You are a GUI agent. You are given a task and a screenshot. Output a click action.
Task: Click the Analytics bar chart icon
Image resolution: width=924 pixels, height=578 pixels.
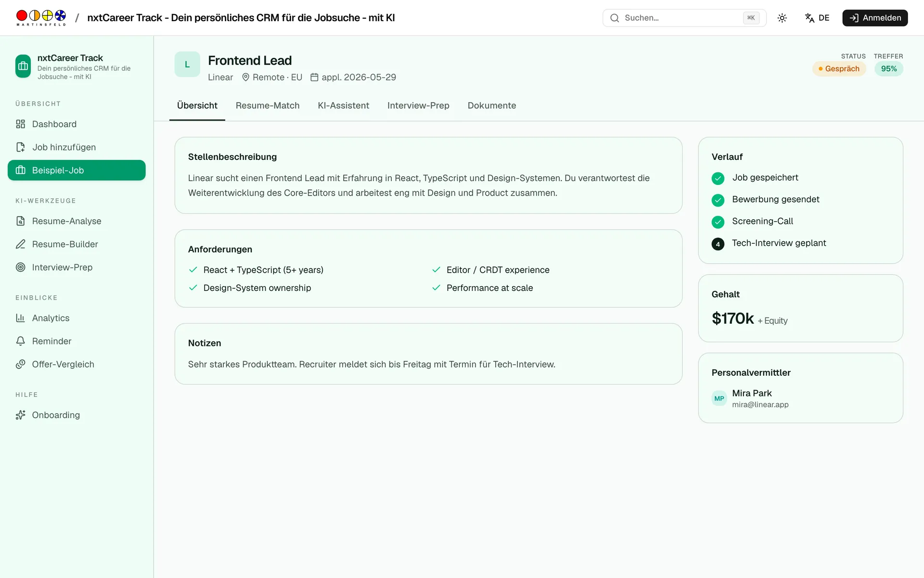tap(20, 318)
